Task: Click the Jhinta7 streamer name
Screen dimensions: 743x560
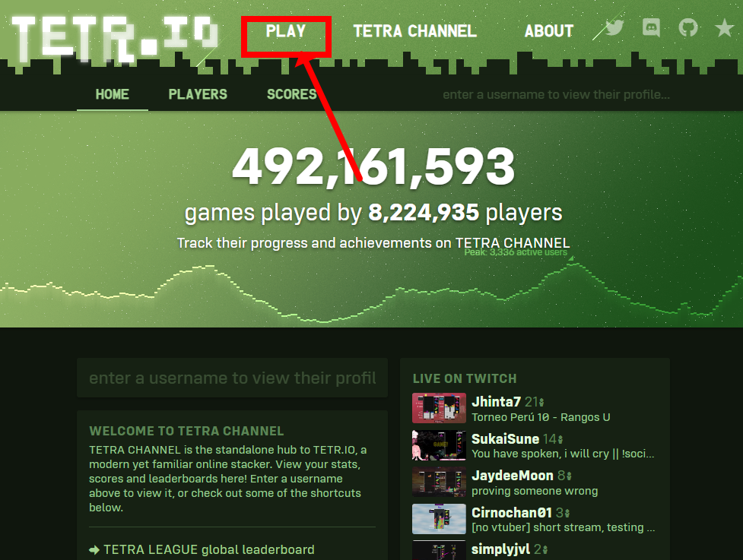Action: coord(496,401)
